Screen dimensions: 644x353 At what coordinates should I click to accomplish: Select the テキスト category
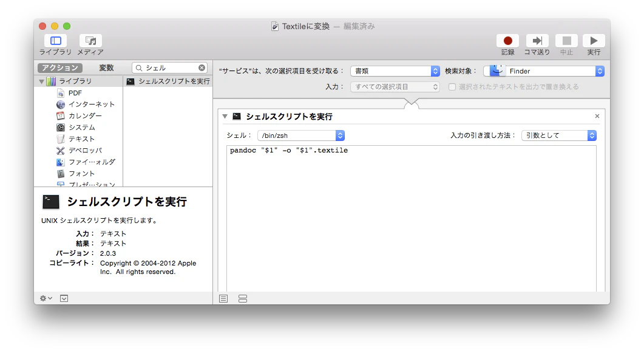[82, 139]
